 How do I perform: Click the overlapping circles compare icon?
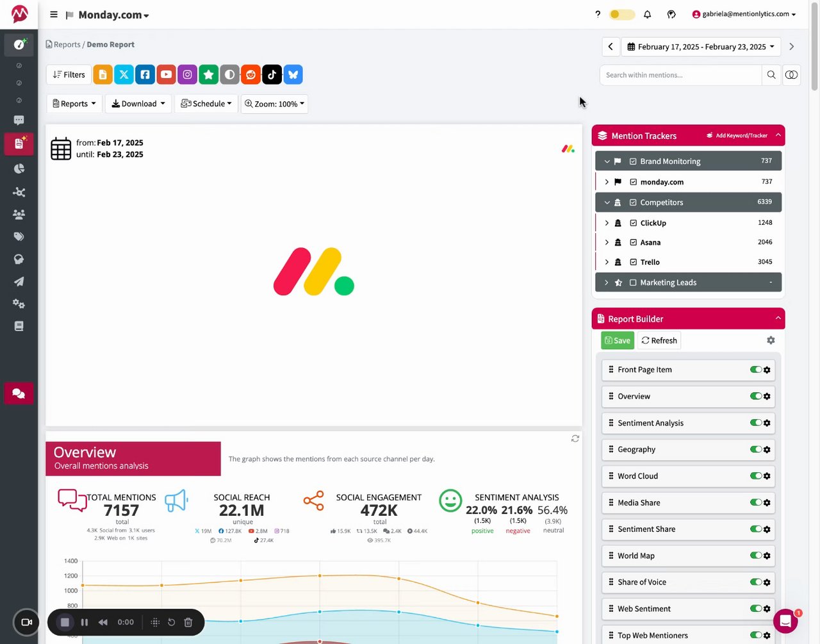tap(791, 75)
